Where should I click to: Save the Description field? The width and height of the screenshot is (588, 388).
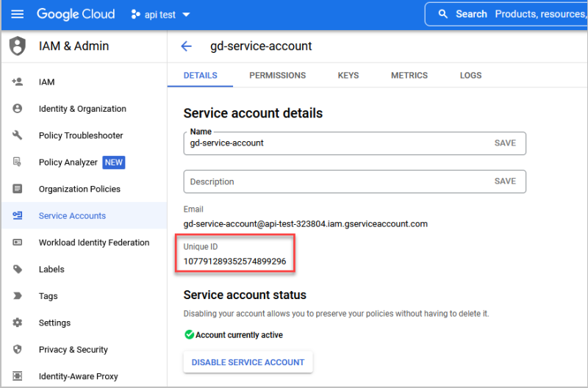point(505,181)
